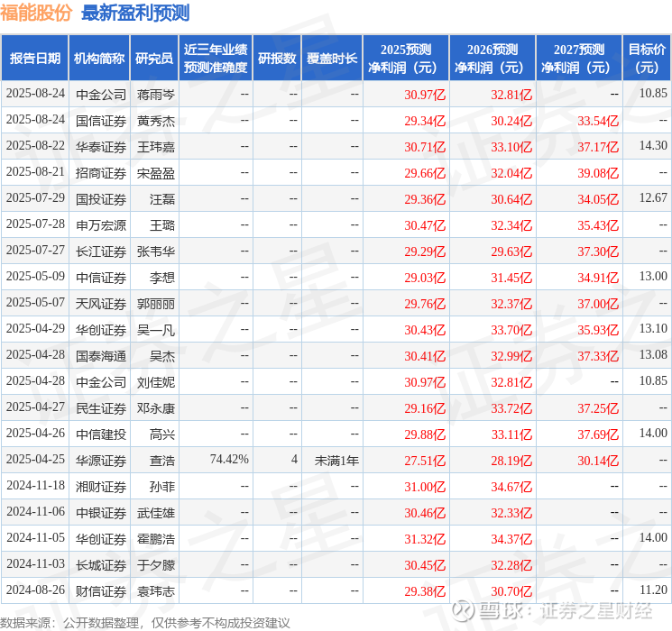
Task: Click the 目标价(元) column header
Action: (647, 59)
